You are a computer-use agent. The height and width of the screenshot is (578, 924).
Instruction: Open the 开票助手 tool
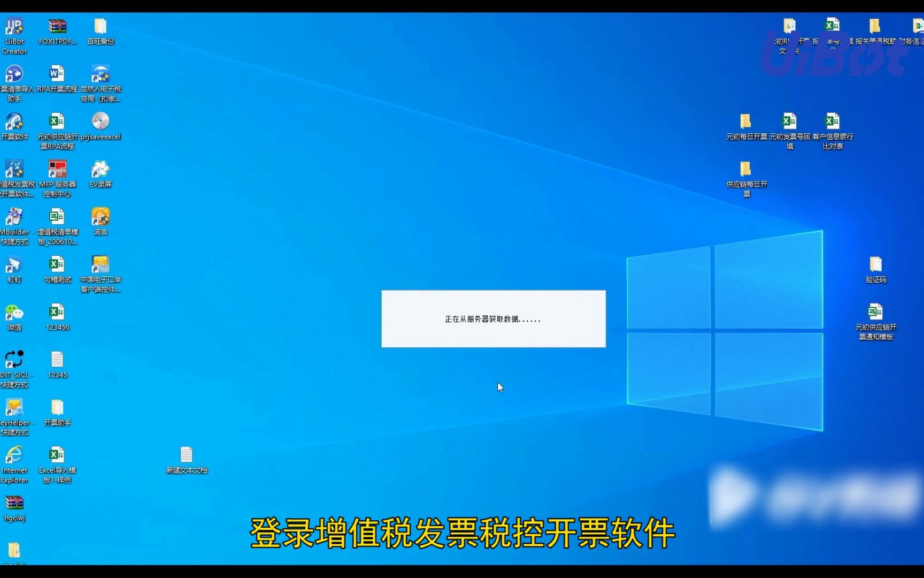point(57,407)
